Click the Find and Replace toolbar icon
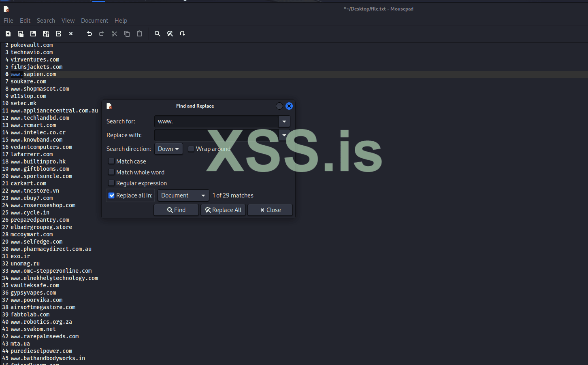 click(170, 34)
